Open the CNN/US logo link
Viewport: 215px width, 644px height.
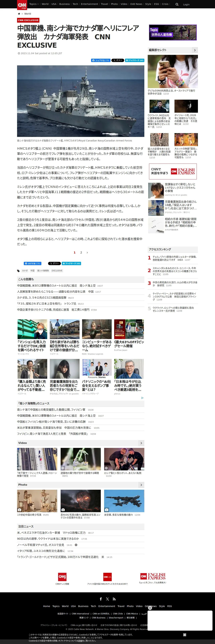coord(107,577)
